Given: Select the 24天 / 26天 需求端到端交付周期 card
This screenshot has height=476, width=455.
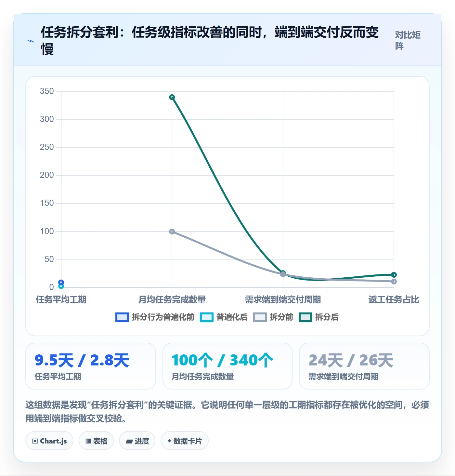Looking at the screenshot, I should (364, 366).
